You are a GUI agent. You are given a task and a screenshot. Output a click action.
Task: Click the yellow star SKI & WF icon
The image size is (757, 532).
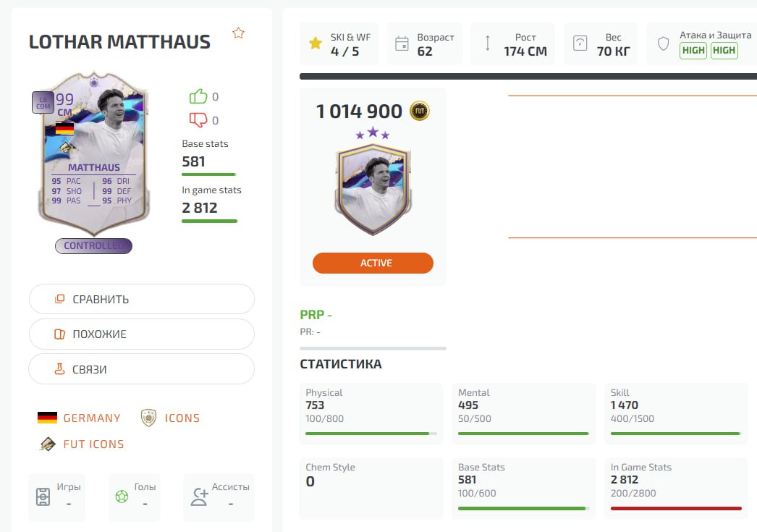(316, 43)
